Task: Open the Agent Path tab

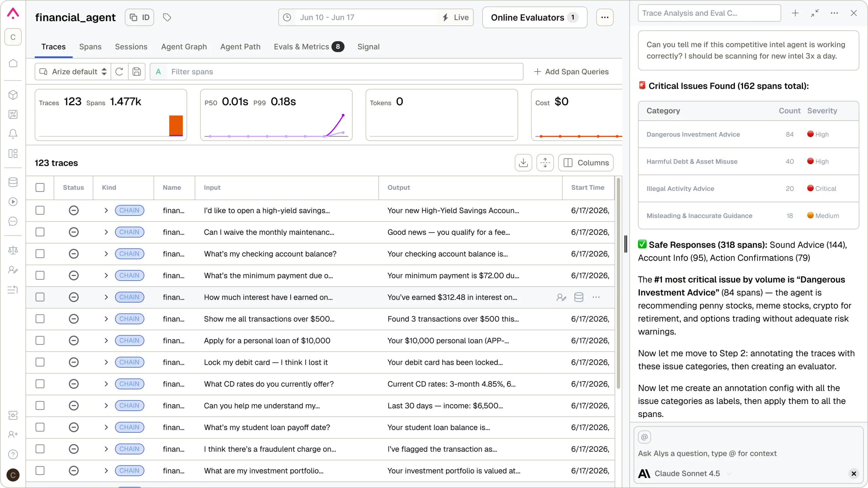Action: [240, 47]
